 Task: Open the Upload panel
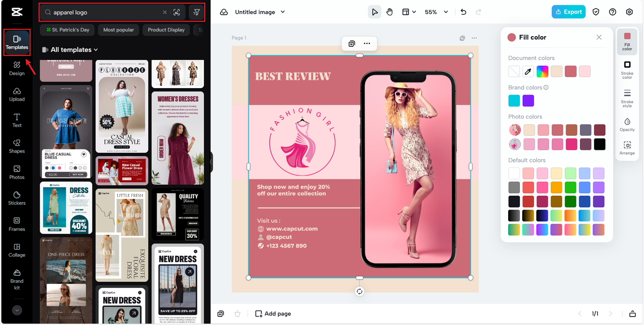coord(17,95)
